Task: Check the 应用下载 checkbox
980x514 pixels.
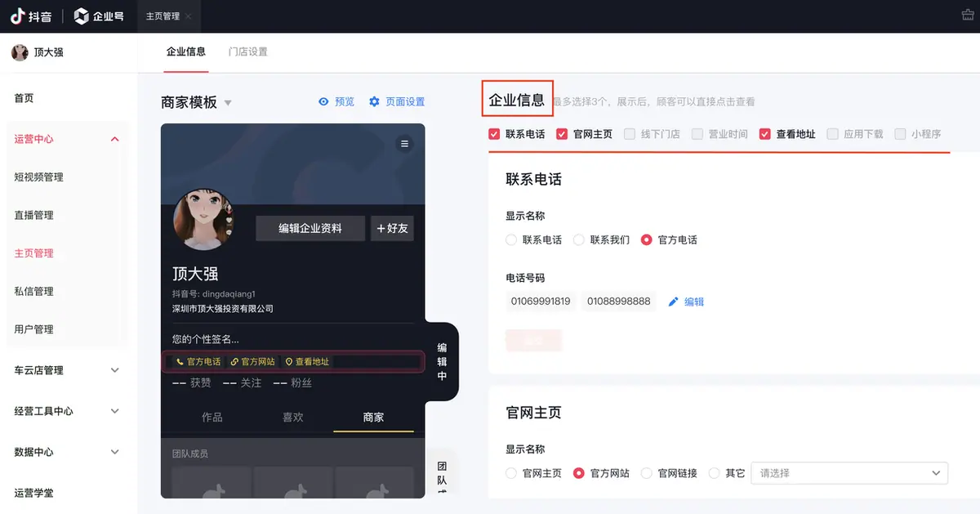Action: pos(833,134)
